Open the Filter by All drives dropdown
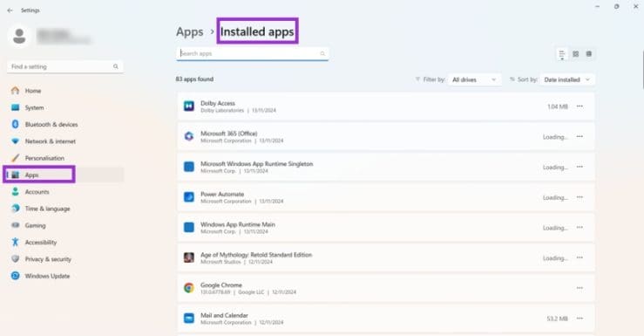This screenshot has height=336, width=644. pyautogui.click(x=474, y=79)
